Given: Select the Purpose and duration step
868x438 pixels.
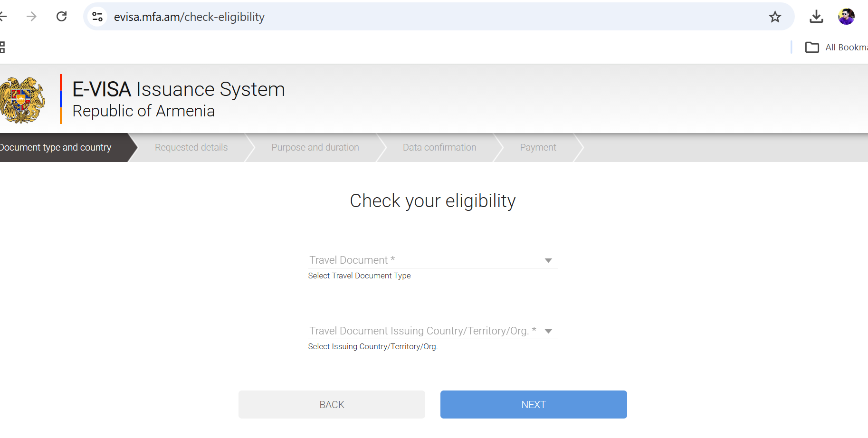Looking at the screenshot, I should tap(315, 147).
